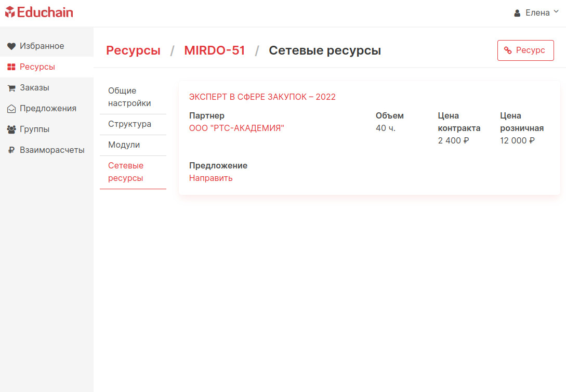Click the shopping cart icon beside Заказы
566x392 pixels.
click(x=11, y=88)
